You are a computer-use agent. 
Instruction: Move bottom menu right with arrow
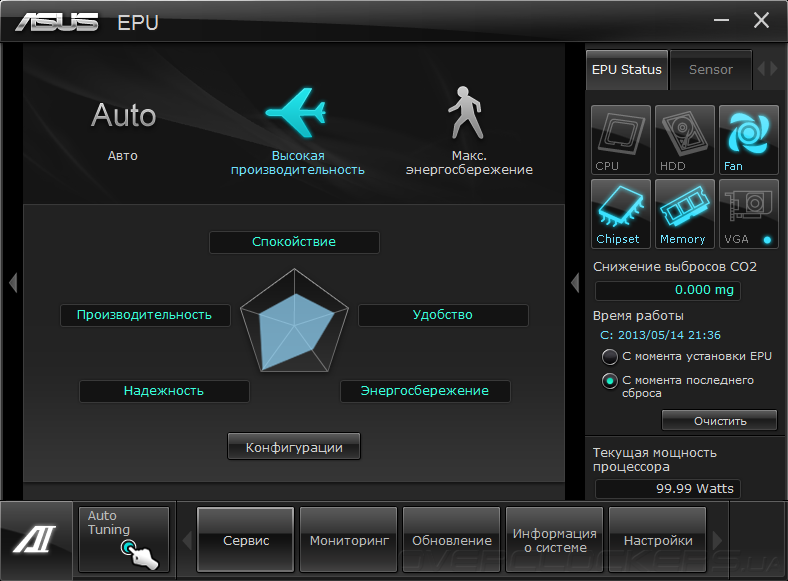(717, 541)
